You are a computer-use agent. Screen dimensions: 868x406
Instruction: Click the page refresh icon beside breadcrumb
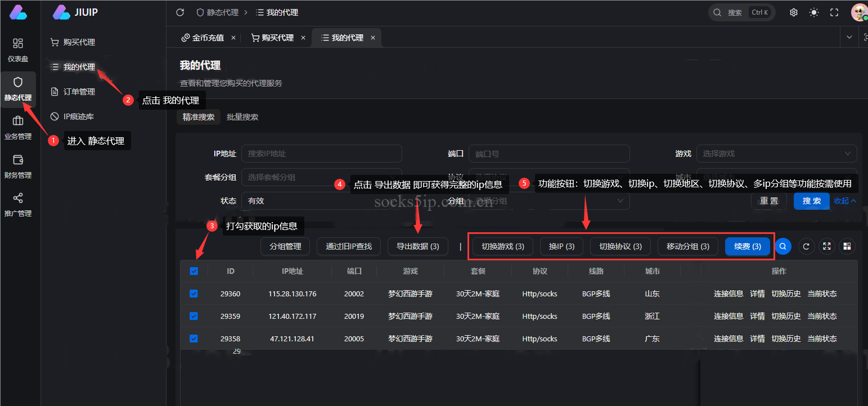click(179, 12)
